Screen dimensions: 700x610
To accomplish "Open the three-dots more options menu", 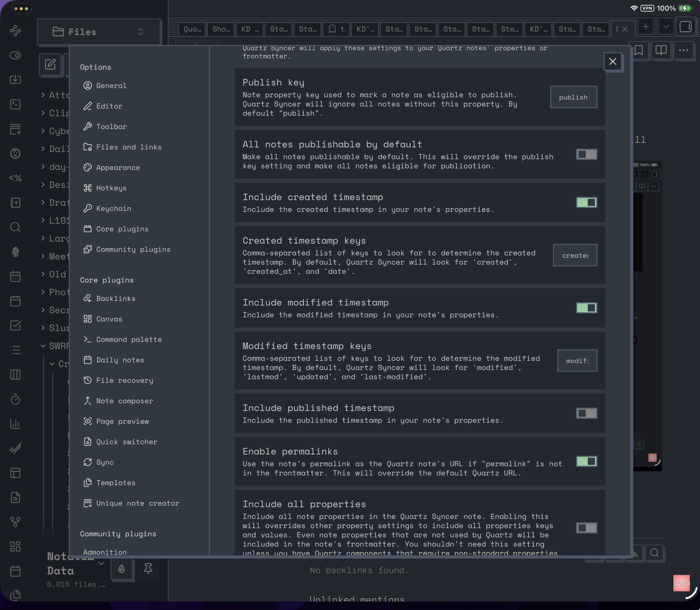I will [x=683, y=50].
